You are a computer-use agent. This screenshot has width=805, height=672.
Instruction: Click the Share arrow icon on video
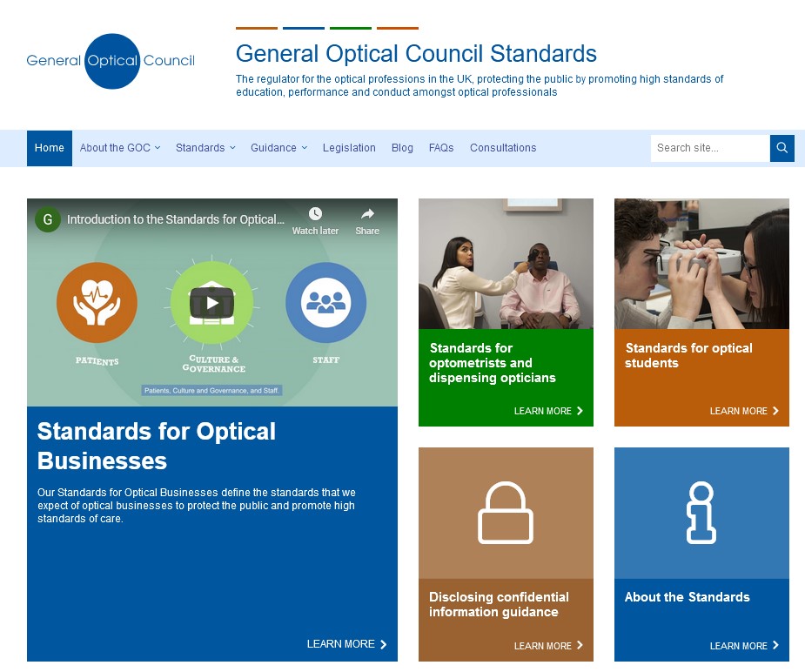tap(367, 214)
